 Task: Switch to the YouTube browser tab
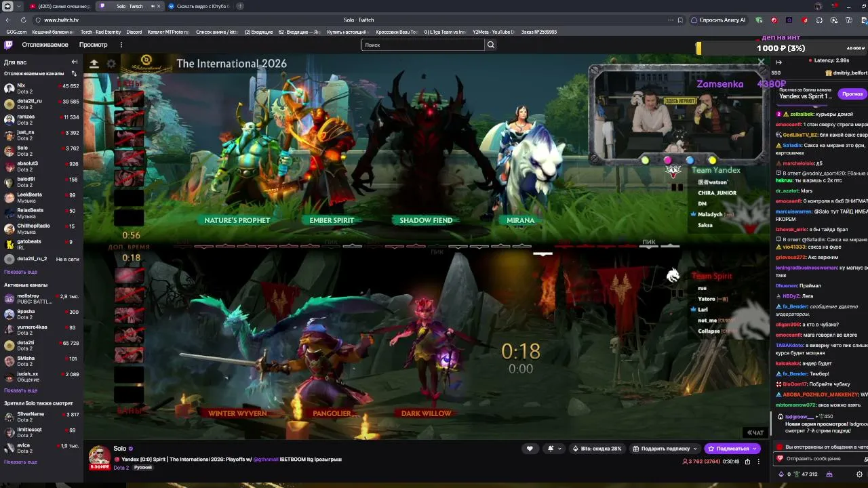point(60,6)
